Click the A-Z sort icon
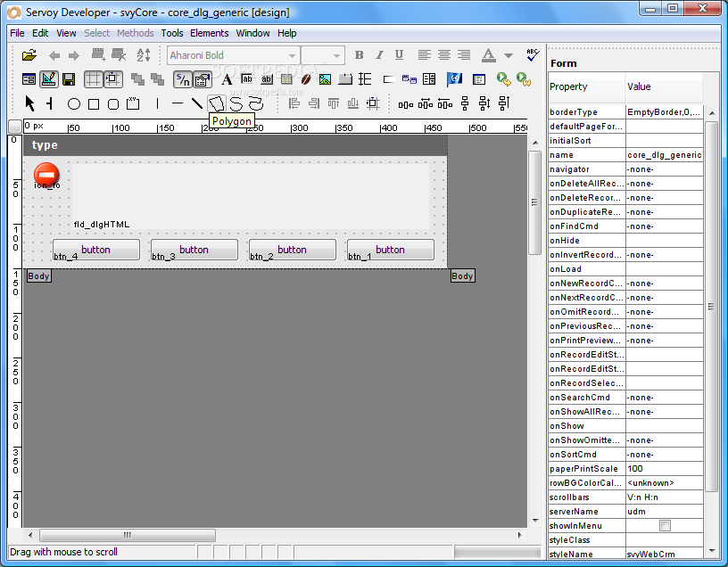 coord(144,54)
